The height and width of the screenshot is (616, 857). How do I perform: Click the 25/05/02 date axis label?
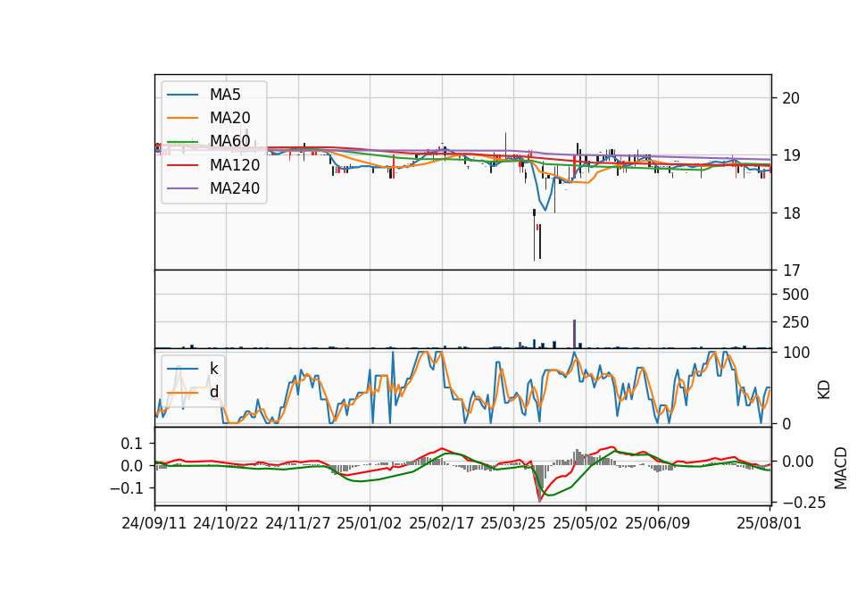click(585, 523)
